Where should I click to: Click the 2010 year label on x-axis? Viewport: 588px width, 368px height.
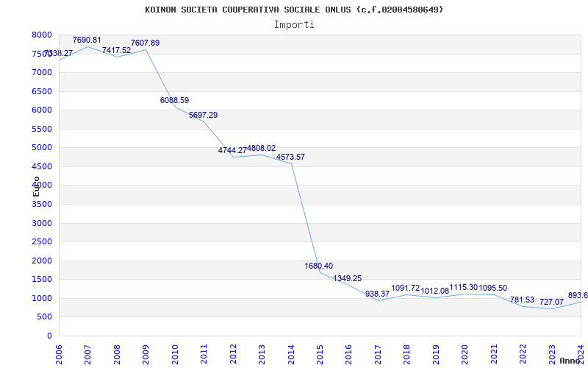point(175,355)
